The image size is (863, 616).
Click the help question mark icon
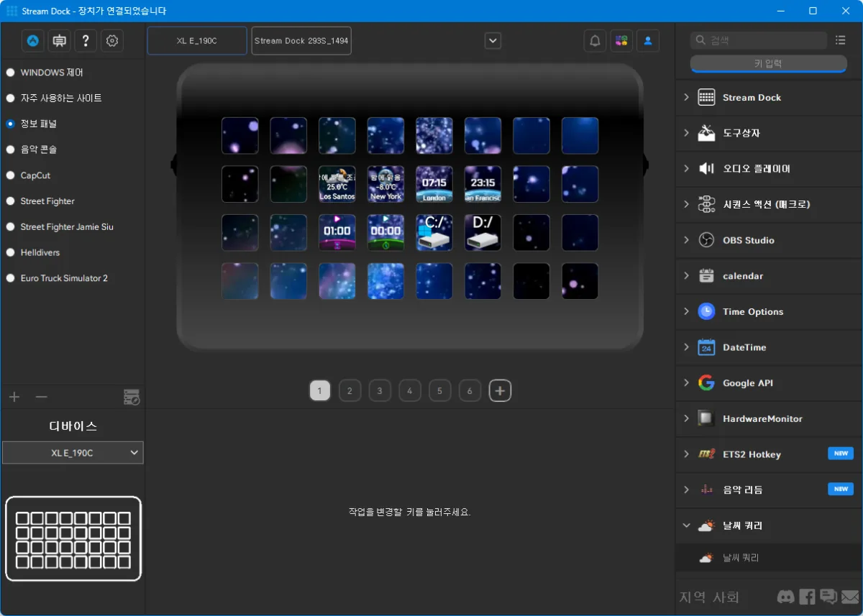coord(86,41)
